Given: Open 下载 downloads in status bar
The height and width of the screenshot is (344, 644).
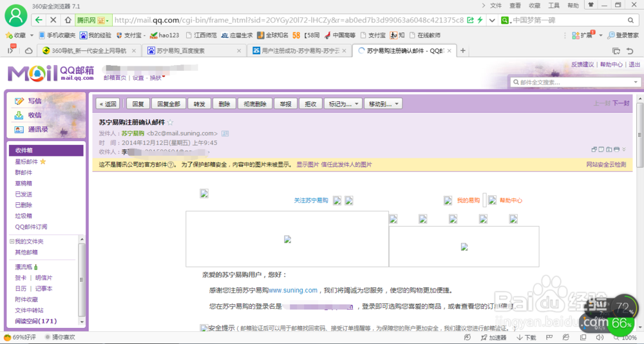Looking at the screenshot, I should point(526,338).
